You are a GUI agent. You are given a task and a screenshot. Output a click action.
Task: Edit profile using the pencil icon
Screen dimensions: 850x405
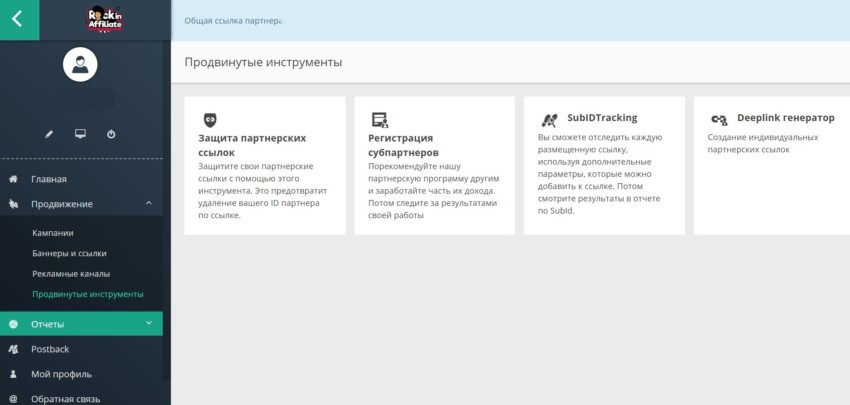pos(49,134)
